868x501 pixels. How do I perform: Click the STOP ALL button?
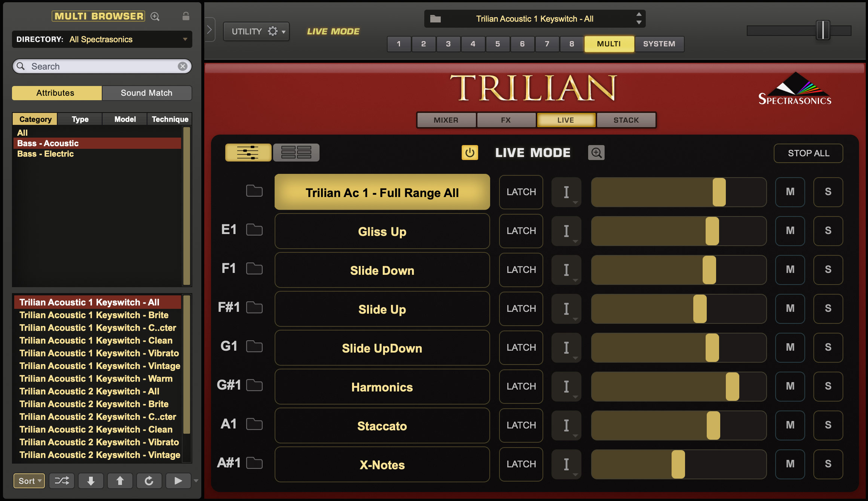(808, 153)
